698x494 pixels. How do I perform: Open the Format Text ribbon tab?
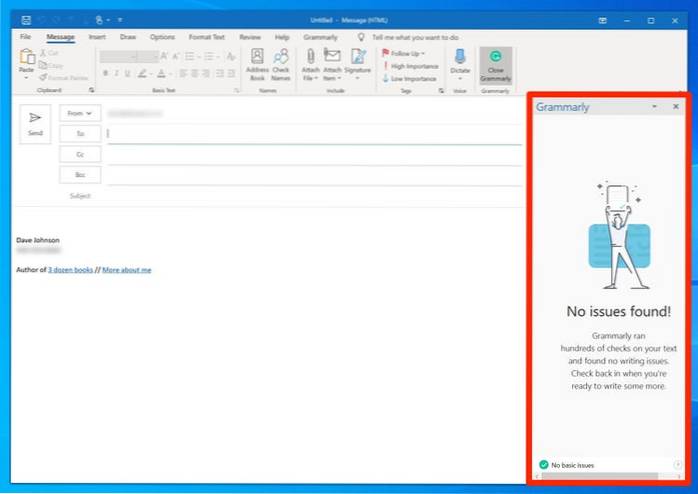click(207, 37)
